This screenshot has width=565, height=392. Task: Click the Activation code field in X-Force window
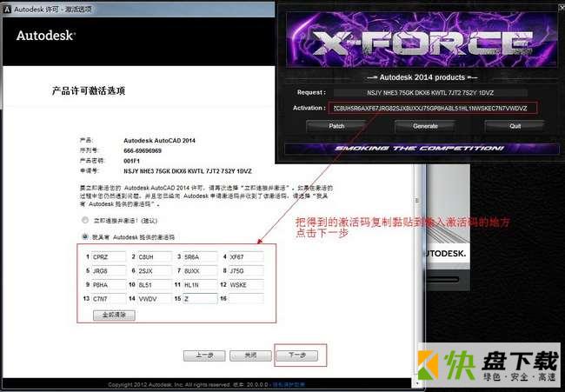click(x=432, y=108)
